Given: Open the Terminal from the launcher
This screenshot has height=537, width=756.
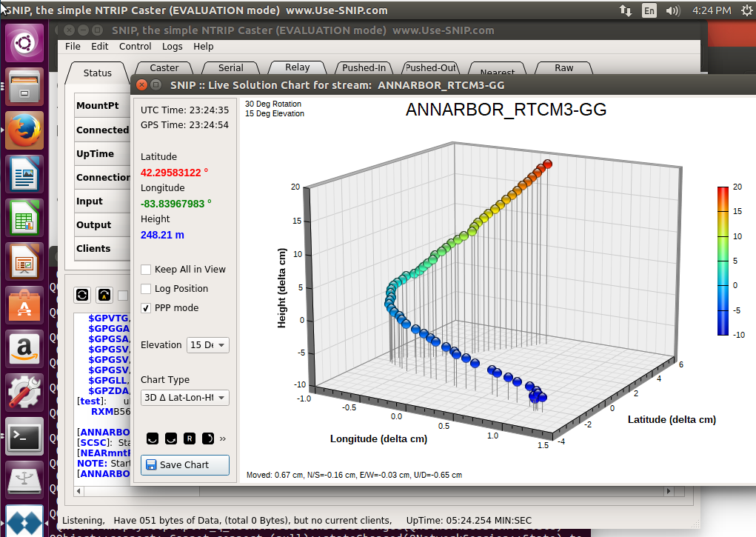Looking at the screenshot, I should click(x=24, y=437).
